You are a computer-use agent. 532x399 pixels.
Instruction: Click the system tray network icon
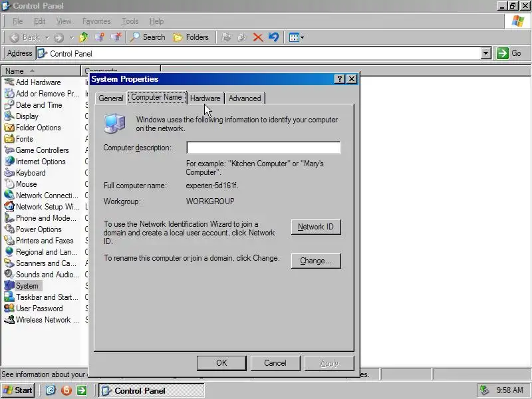point(484,390)
